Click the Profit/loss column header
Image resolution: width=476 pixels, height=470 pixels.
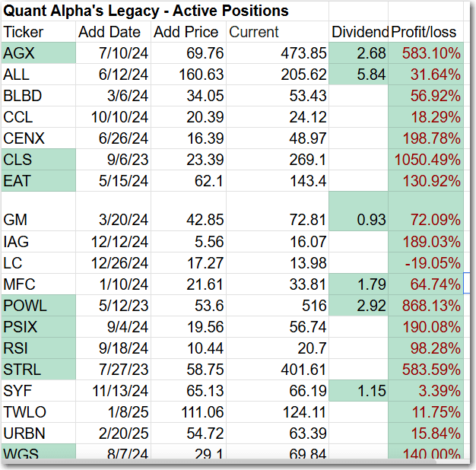[x=426, y=32]
